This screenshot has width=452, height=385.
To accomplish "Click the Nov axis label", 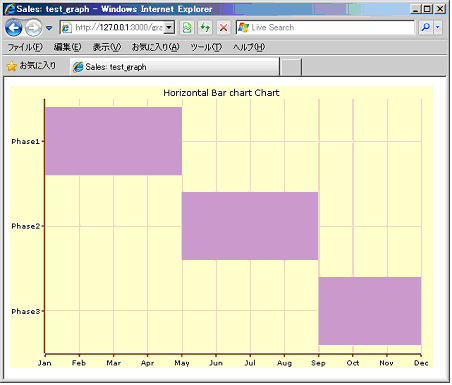I will (x=387, y=363).
